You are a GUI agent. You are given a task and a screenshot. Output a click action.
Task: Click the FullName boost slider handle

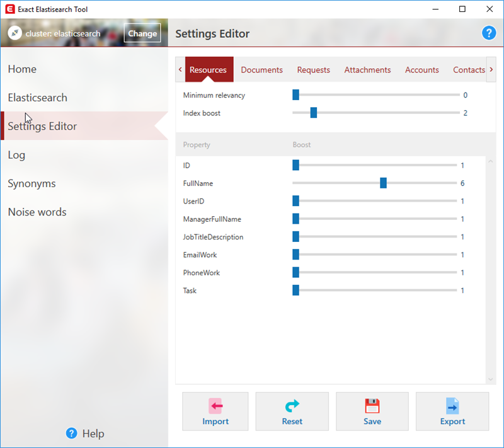pyautogui.click(x=383, y=183)
